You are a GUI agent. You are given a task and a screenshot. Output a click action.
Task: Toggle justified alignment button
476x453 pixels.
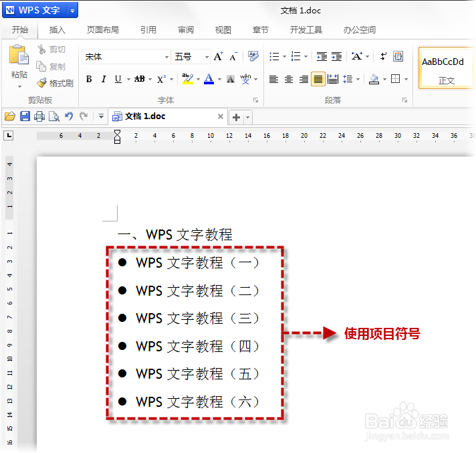pyautogui.click(x=318, y=80)
